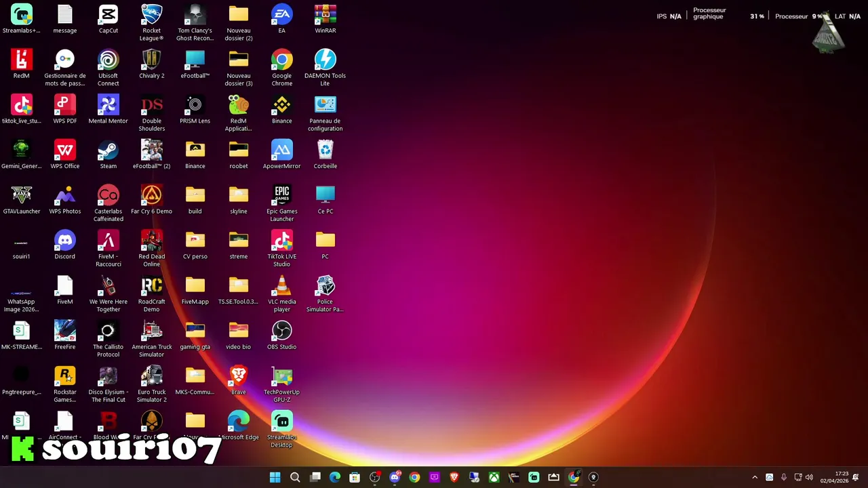Image resolution: width=868 pixels, height=488 pixels.
Task: Open We Were Here Together shortcut
Action: pyautogui.click(x=108, y=294)
